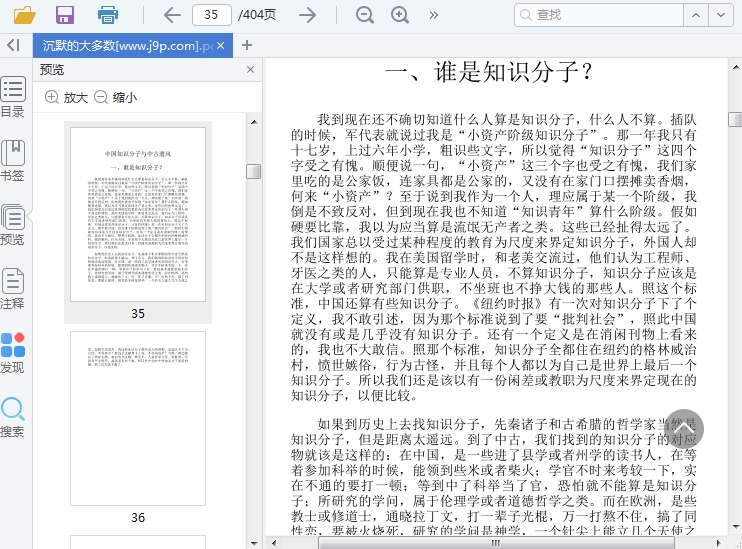Image resolution: width=742 pixels, height=549 pixels.
Task: Select page 36 thumbnail
Action: pyautogui.click(x=138, y=418)
